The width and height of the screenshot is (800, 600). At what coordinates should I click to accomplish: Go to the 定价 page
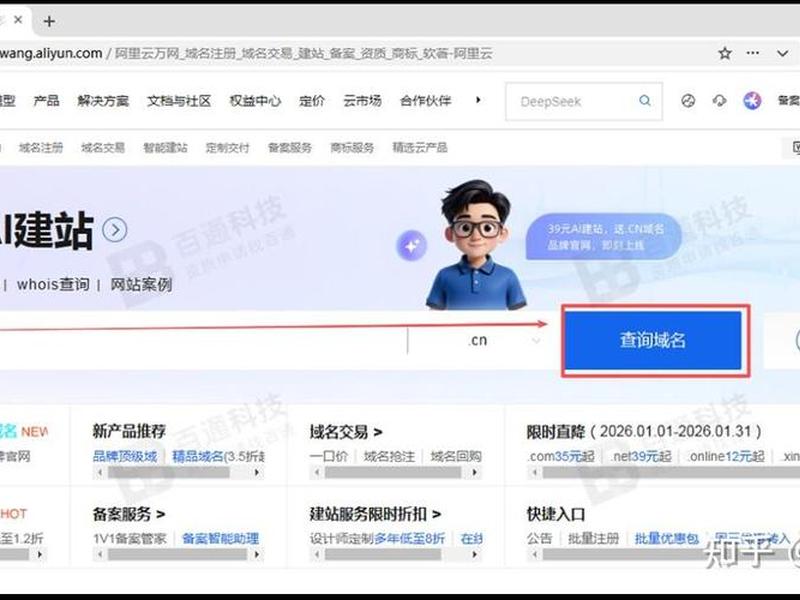(x=312, y=101)
